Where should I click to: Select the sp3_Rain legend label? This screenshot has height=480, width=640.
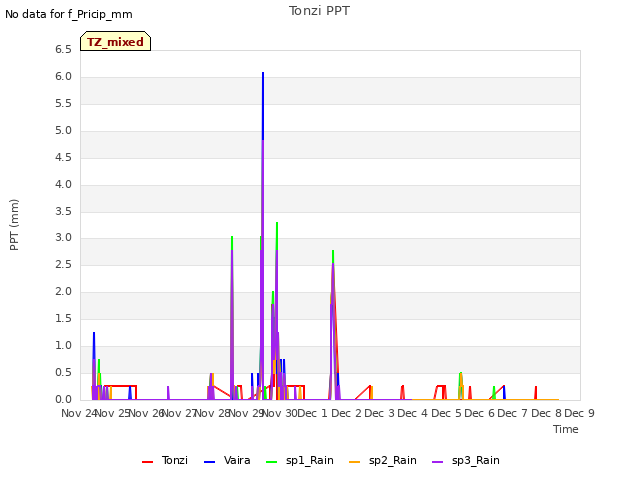click(476, 460)
